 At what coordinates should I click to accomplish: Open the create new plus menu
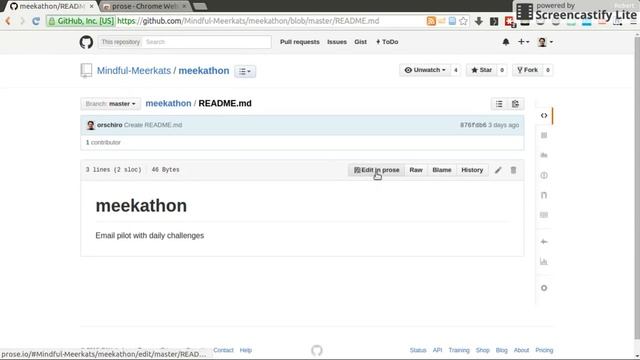[523, 42]
